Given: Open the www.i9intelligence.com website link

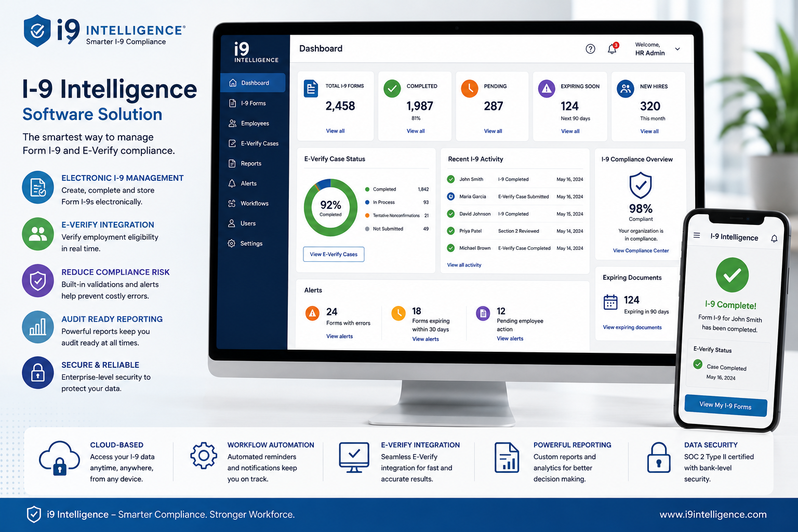Looking at the screenshot, I should [713, 514].
